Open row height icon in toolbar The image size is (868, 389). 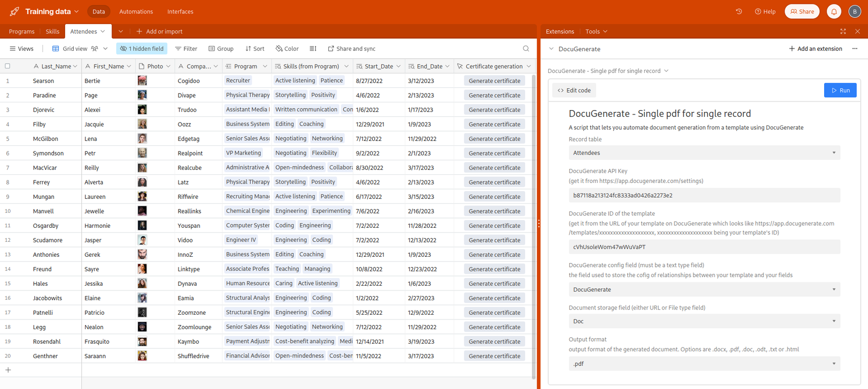pyautogui.click(x=313, y=49)
